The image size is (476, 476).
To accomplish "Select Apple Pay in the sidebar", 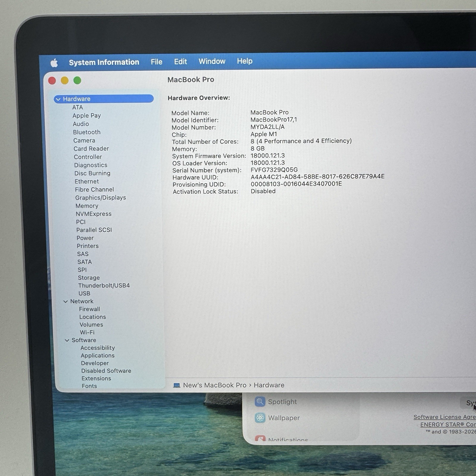I will [87, 116].
